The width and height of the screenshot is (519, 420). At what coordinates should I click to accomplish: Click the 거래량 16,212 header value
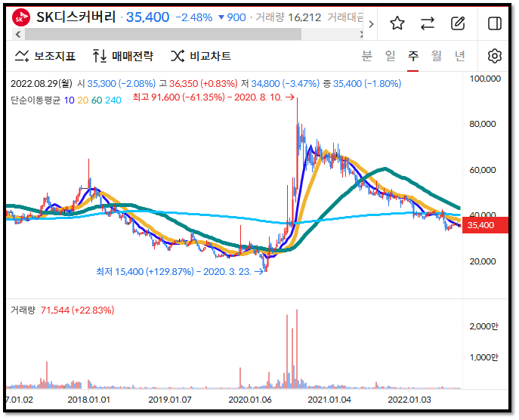tap(289, 17)
